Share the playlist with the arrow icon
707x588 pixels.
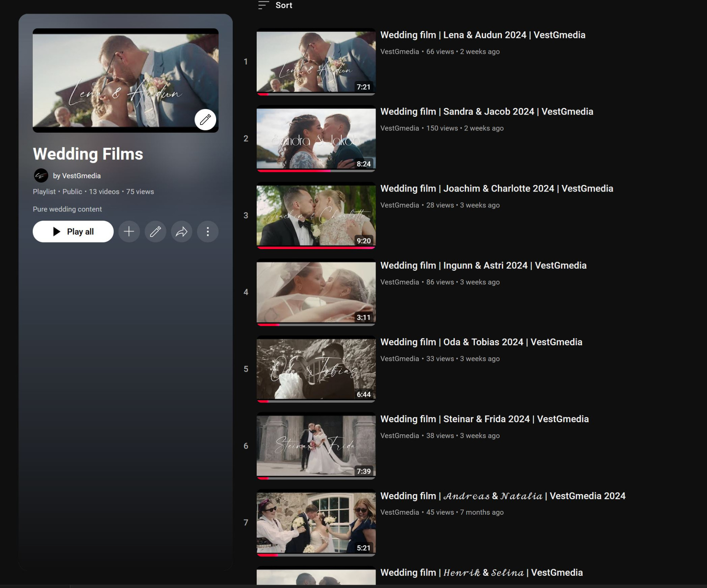click(182, 231)
